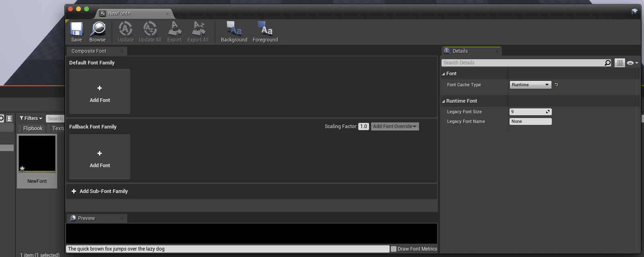Screen dimensions: 644x257
Task: Enable the Draw Font Metrics checkbox
Action: click(x=394, y=249)
